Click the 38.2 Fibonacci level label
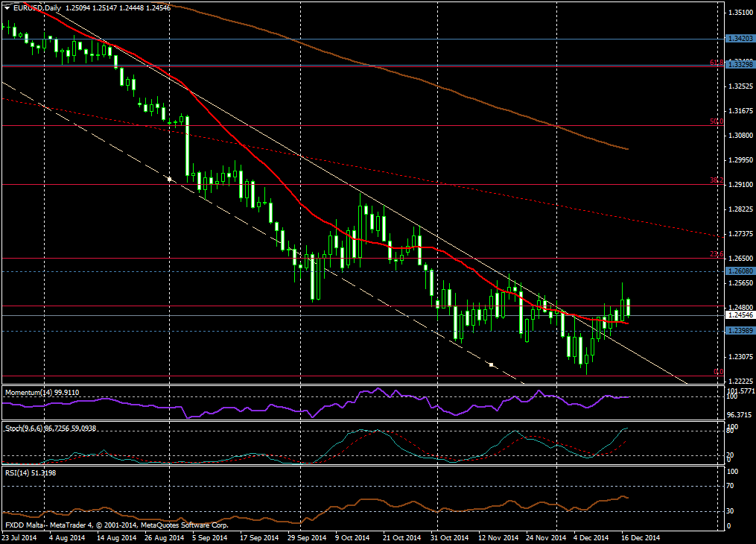This screenshot has height=544, width=756. click(x=716, y=180)
